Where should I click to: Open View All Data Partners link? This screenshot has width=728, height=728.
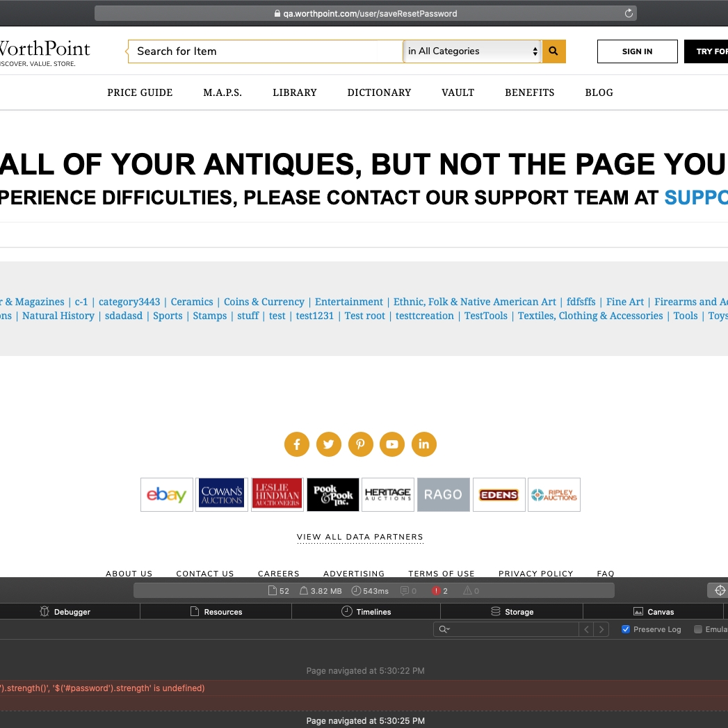point(359,537)
